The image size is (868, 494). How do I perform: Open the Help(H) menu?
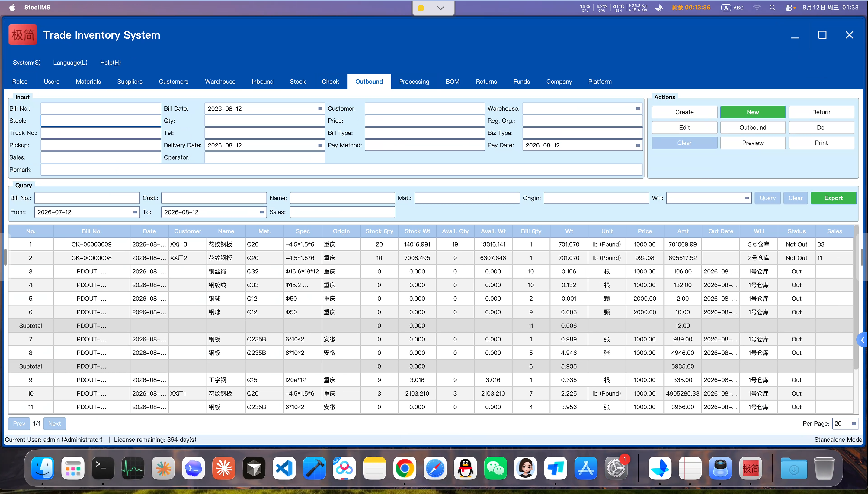coord(110,63)
